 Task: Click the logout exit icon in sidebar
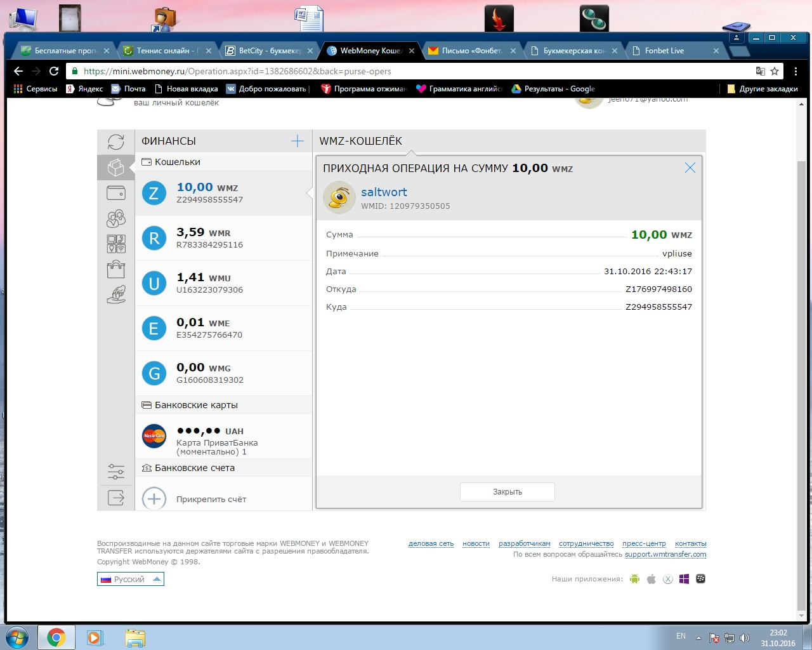point(116,498)
